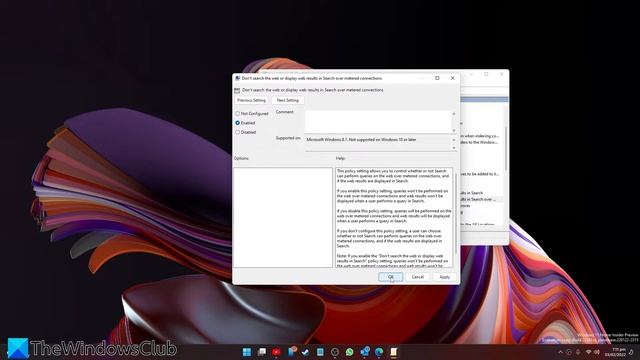This screenshot has height=360, width=640.
Task: Open the round dark taskbar app icon
Action: pyautogui.click(x=335, y=352)
